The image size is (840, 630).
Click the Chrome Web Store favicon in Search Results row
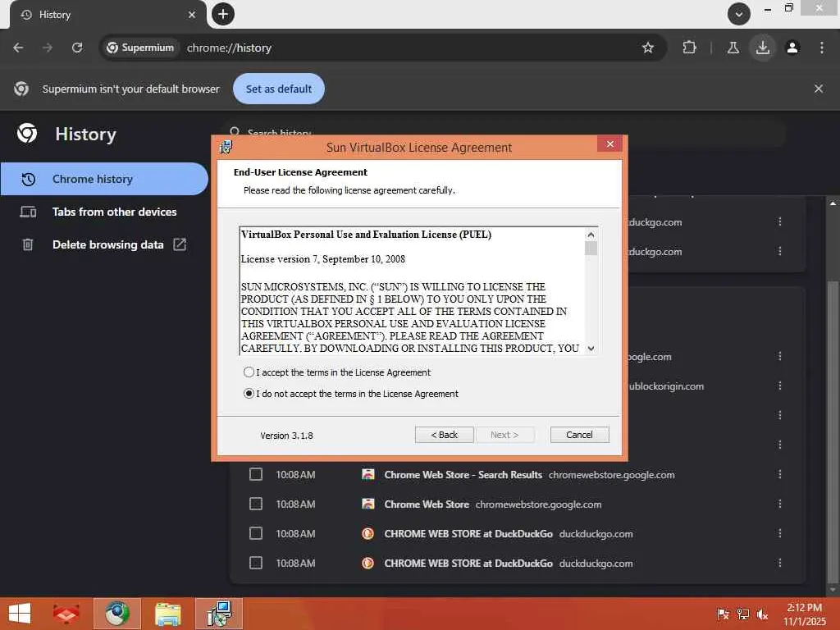pyautogui.click(x=368, y=475)
